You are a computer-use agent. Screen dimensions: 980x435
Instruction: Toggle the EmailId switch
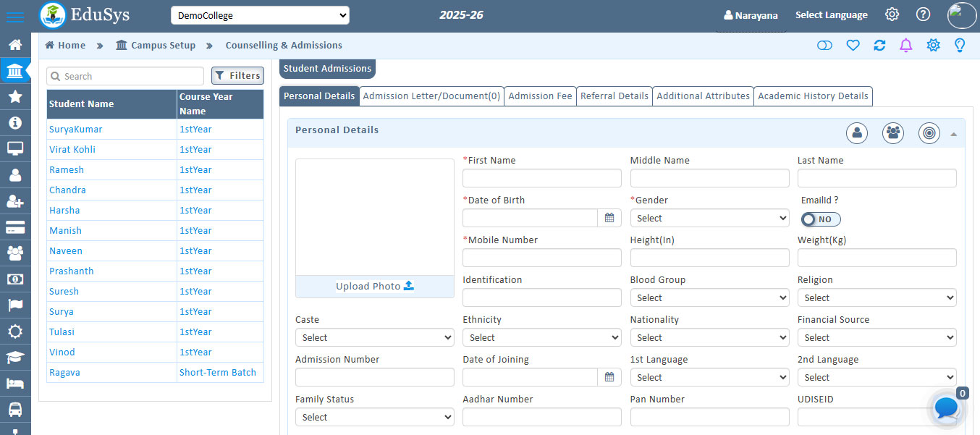[x=820, y=219]
